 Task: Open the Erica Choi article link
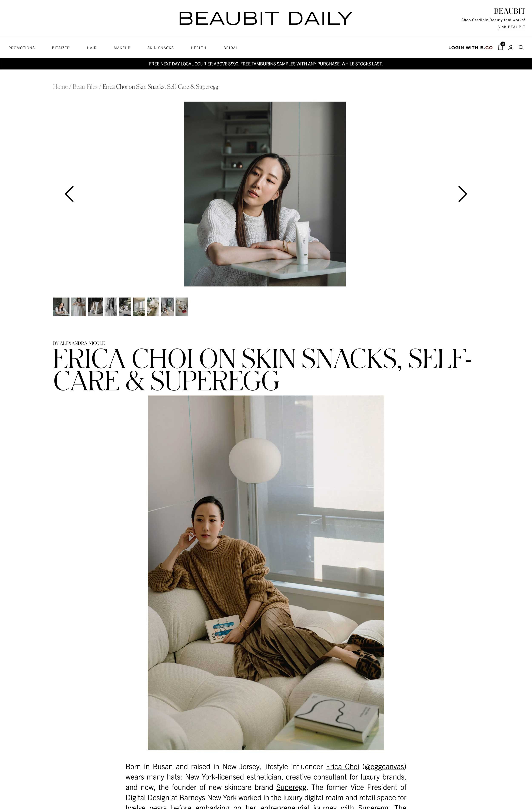(342, 766)
